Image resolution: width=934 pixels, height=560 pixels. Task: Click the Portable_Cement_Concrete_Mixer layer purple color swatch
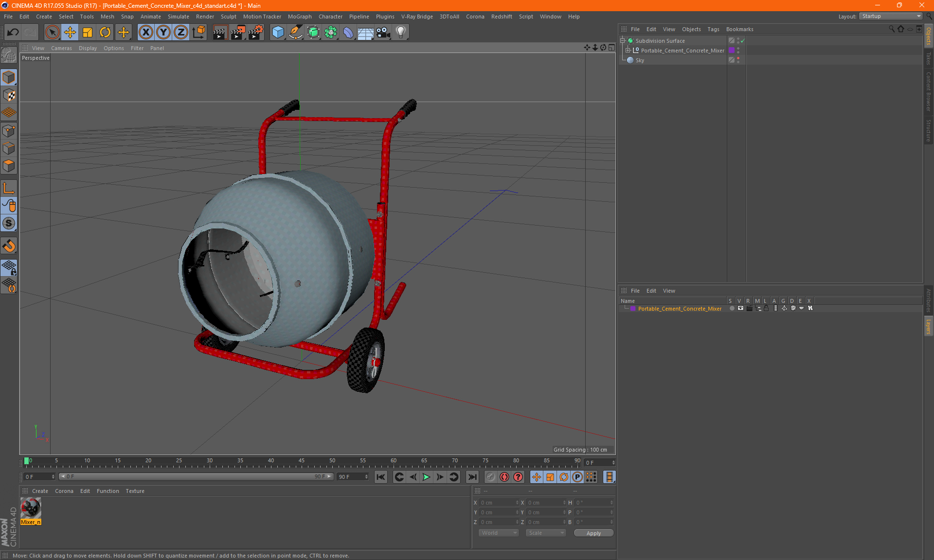(633, 309)
